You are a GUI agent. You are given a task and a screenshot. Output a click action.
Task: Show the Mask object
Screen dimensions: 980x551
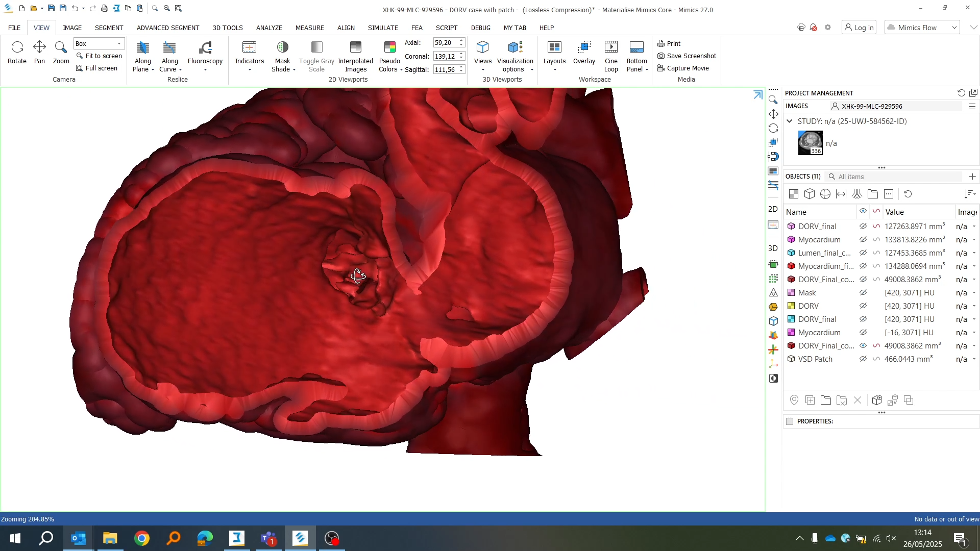(x=863, y=293)
